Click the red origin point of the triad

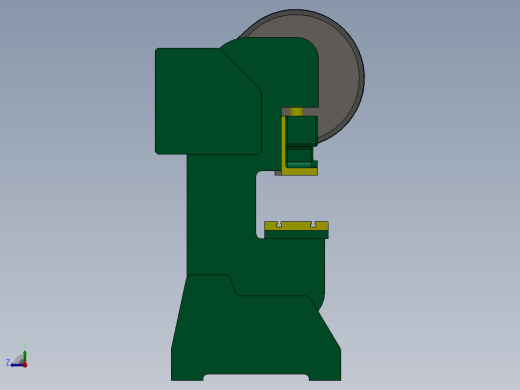pos(25,365)
